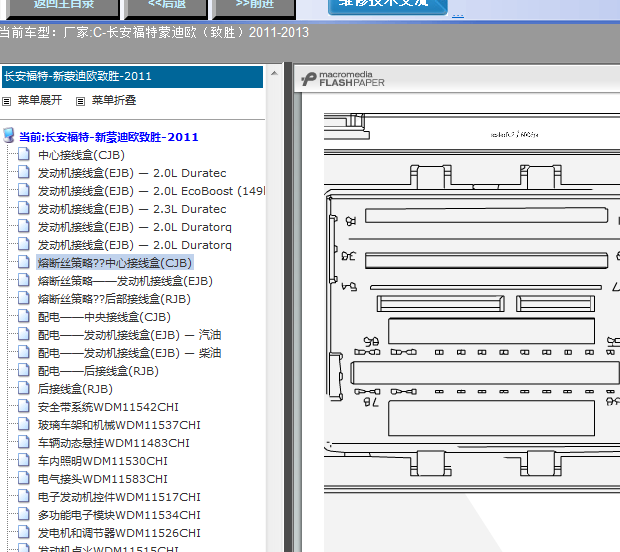620x552 pixels.
Task: Click document icon beside 多功能电子模块WDM11534CHI
Action: 24,514
